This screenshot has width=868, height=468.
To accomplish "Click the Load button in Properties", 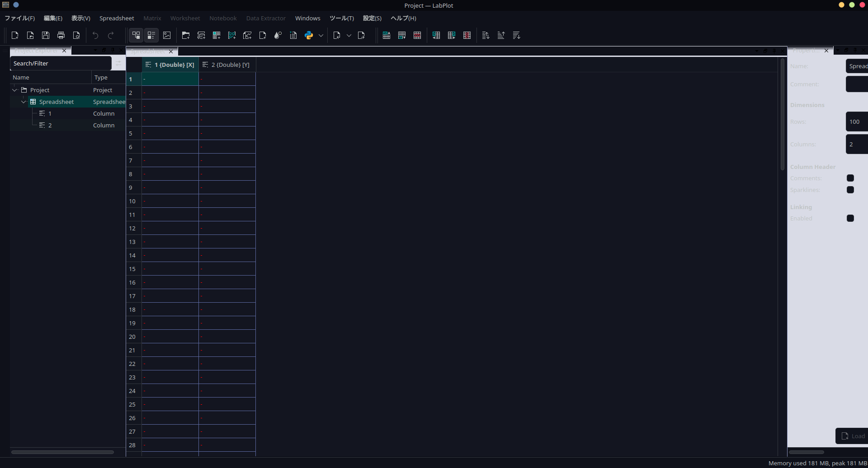I will point(853,436).
